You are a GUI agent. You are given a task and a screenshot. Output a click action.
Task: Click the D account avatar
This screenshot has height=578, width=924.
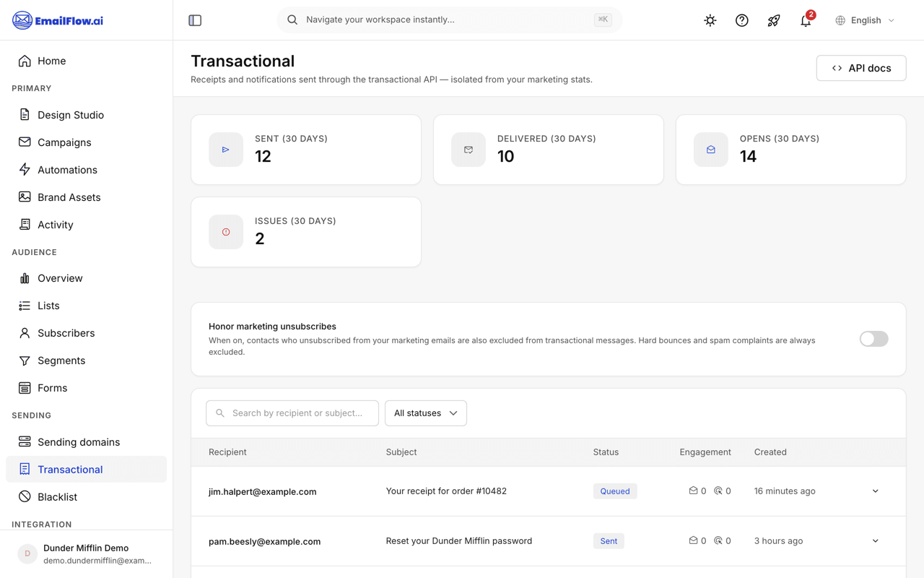tap(27, 554)
